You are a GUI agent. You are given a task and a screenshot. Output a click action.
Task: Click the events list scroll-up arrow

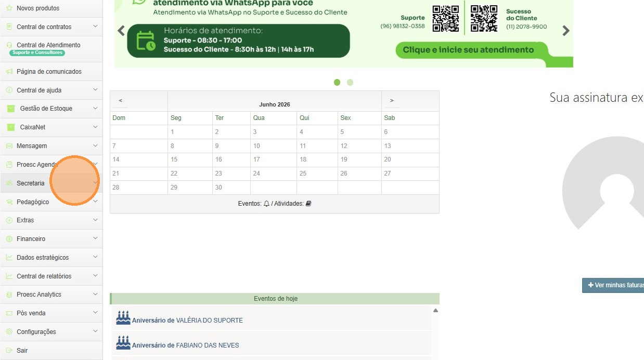(436, 311)
